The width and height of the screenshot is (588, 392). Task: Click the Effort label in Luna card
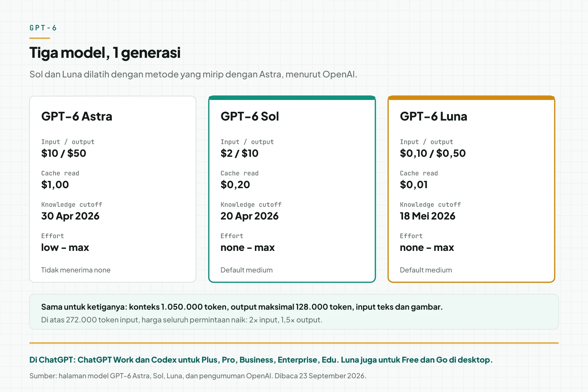click(411, 236)
